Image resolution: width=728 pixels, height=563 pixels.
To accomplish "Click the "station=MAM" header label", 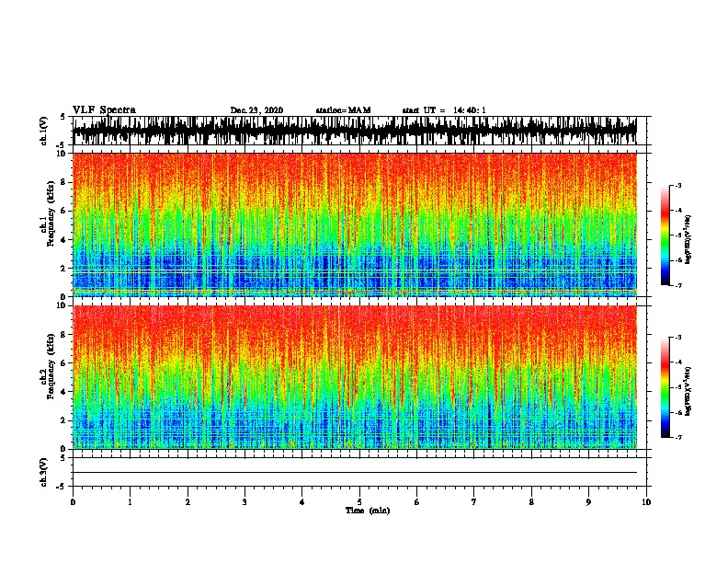I will coord(343,110).
